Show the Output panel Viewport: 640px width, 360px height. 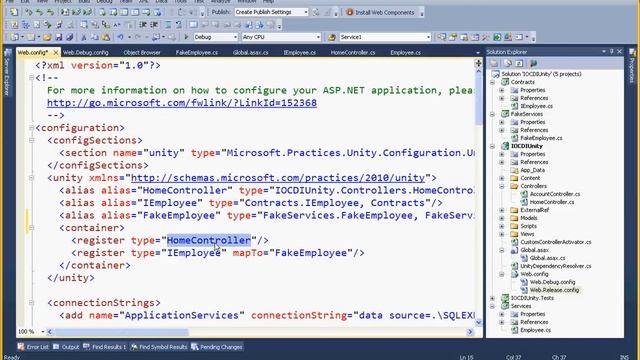click(x=66, y=347)
